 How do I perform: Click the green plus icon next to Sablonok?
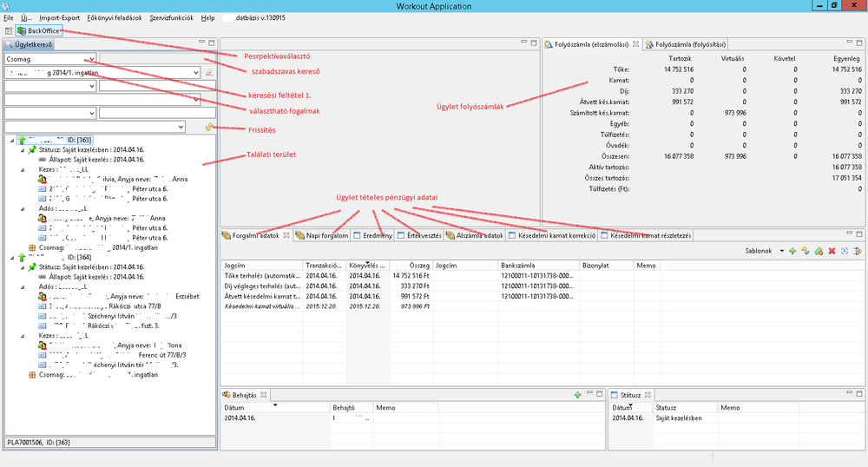pos(792,251)
